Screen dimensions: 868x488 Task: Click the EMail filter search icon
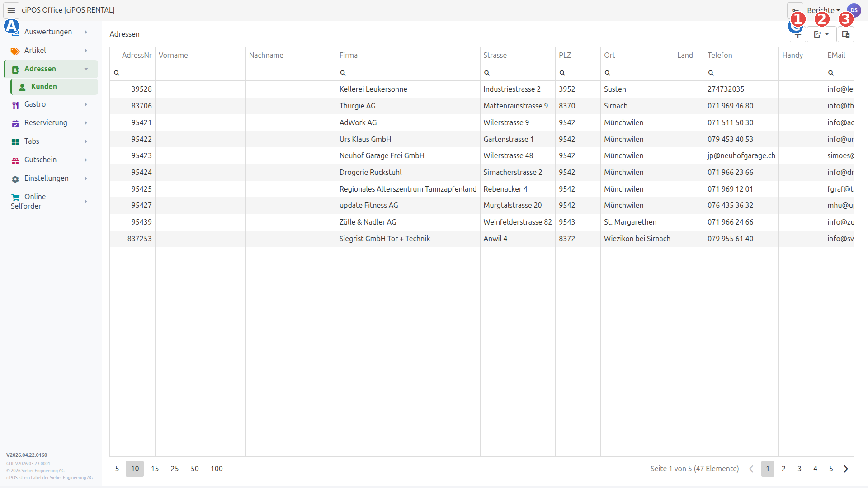pos(831,73)
